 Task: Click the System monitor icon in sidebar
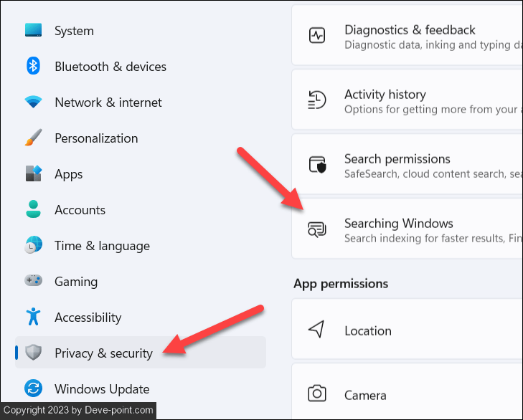pos(34,30)
